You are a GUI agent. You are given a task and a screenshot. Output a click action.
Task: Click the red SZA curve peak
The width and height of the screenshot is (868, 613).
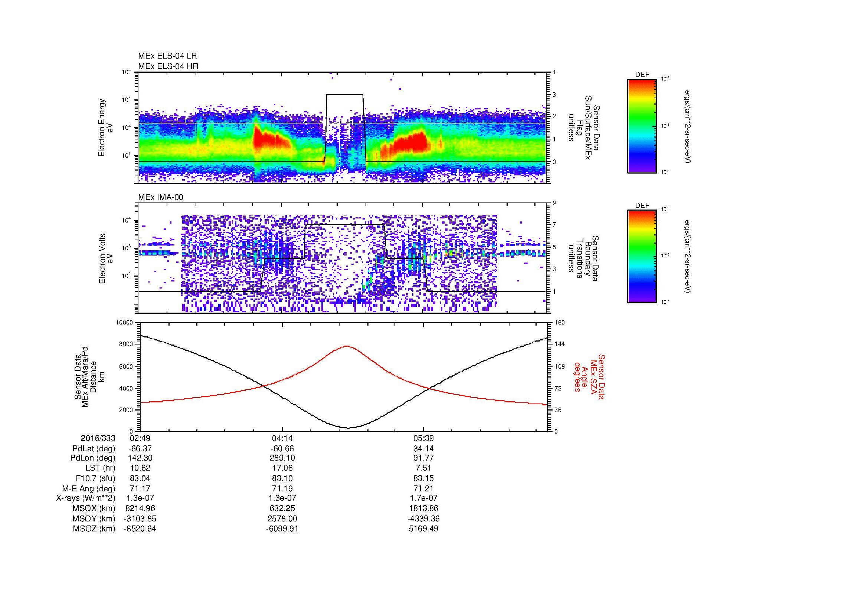click(x=347, y=346)
